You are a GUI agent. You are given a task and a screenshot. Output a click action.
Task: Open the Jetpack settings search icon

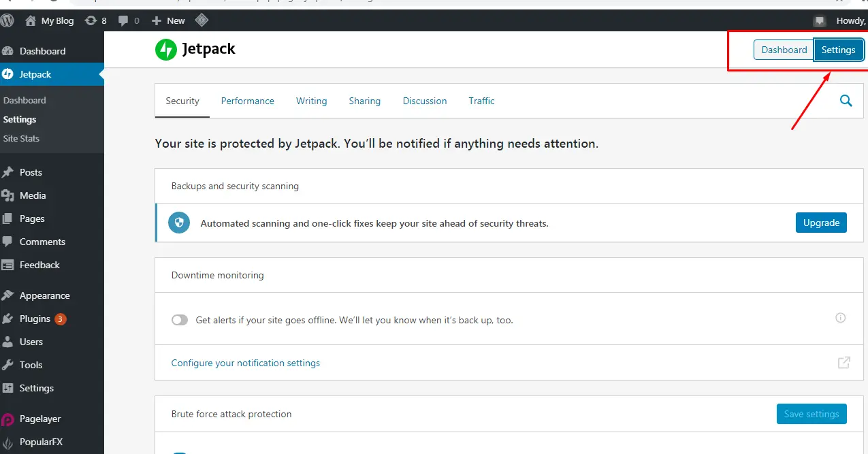846,101
